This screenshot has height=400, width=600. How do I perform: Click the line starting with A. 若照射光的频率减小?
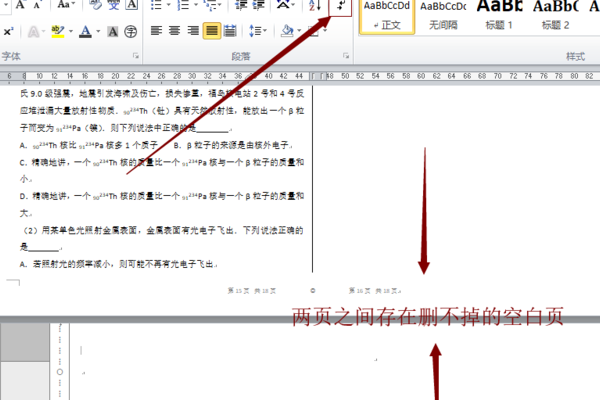118,264
